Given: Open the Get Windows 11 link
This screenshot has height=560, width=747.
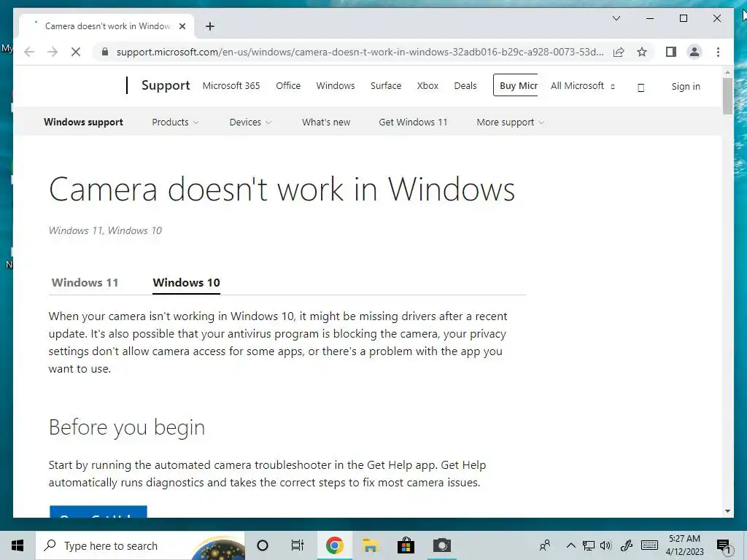Looking at the screenshot, I should click(x=413, y=122).
